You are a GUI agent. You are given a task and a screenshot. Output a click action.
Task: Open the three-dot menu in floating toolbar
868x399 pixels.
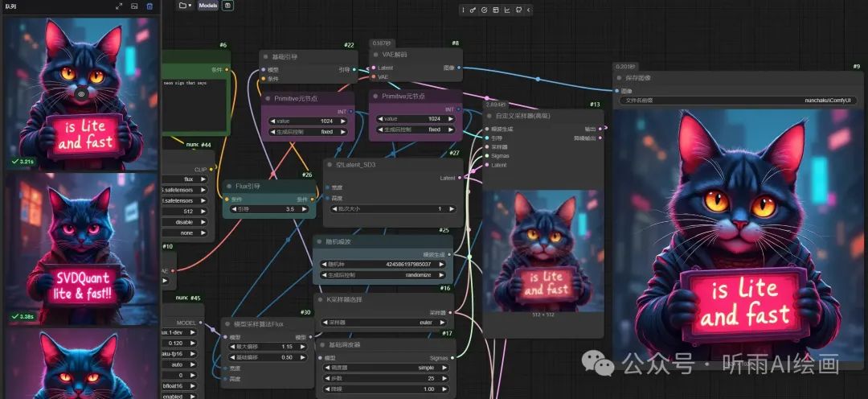point(464,10)
